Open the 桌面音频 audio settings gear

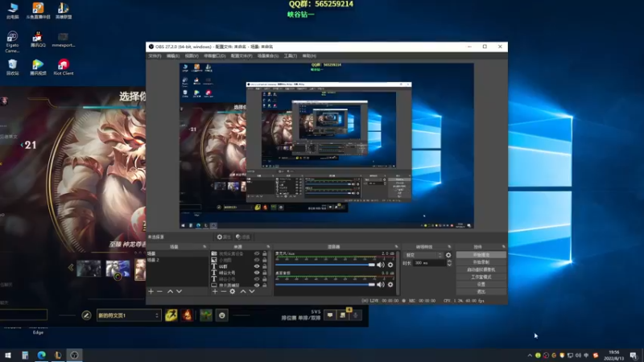[390, 284]
